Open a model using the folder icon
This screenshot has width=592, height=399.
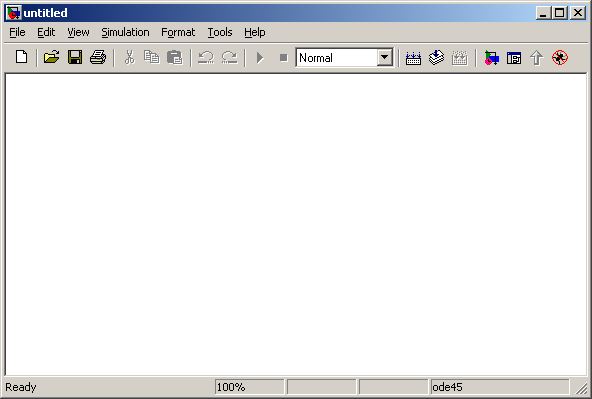tap(51, 57)
